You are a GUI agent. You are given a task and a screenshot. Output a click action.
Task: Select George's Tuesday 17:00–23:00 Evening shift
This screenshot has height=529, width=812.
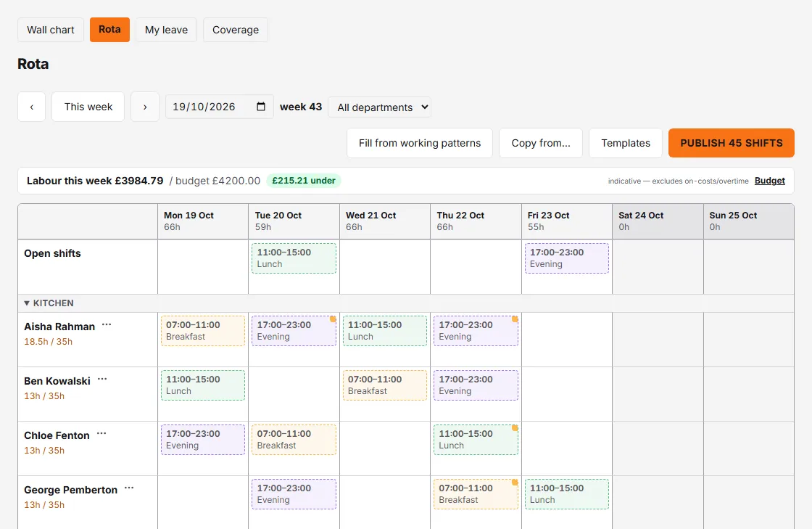click(294, 493)
